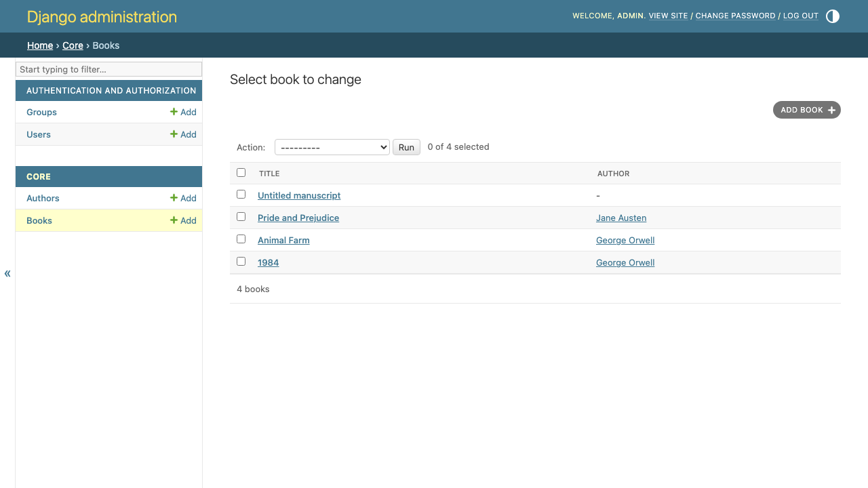This screenshot has width=868, height=488.
Task: Open the Untitled manuscript book
Action: pos(299,195)
